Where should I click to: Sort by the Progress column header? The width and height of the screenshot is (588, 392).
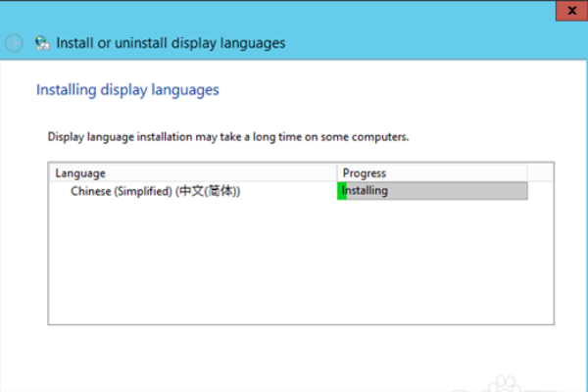point(431,173)
